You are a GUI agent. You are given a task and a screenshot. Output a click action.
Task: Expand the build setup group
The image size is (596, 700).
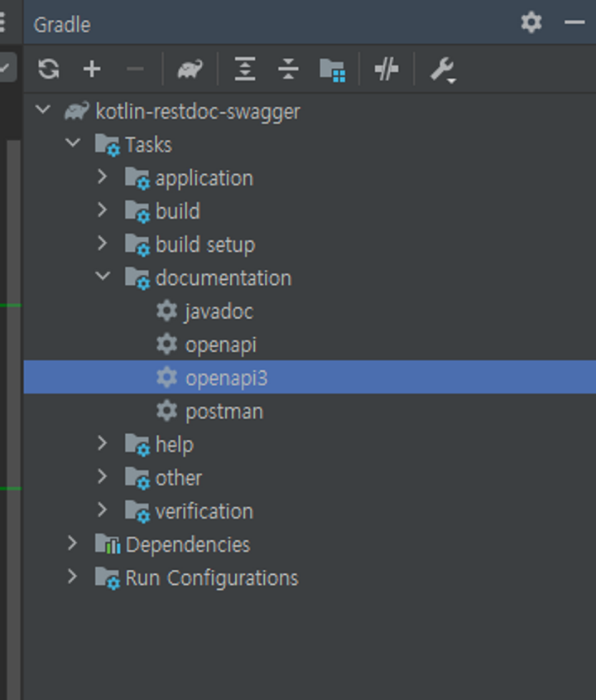click(102, 244)
